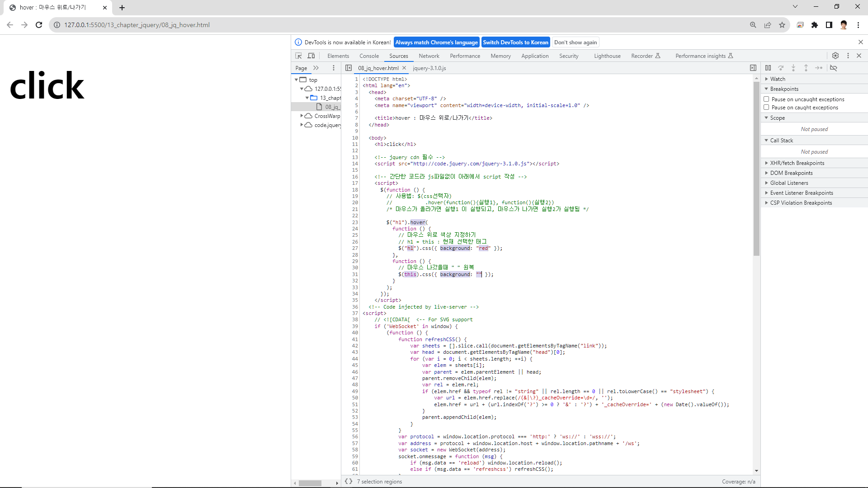868x488 pixels.
Task: Expand the Watch section
Action: coord(778,79)
